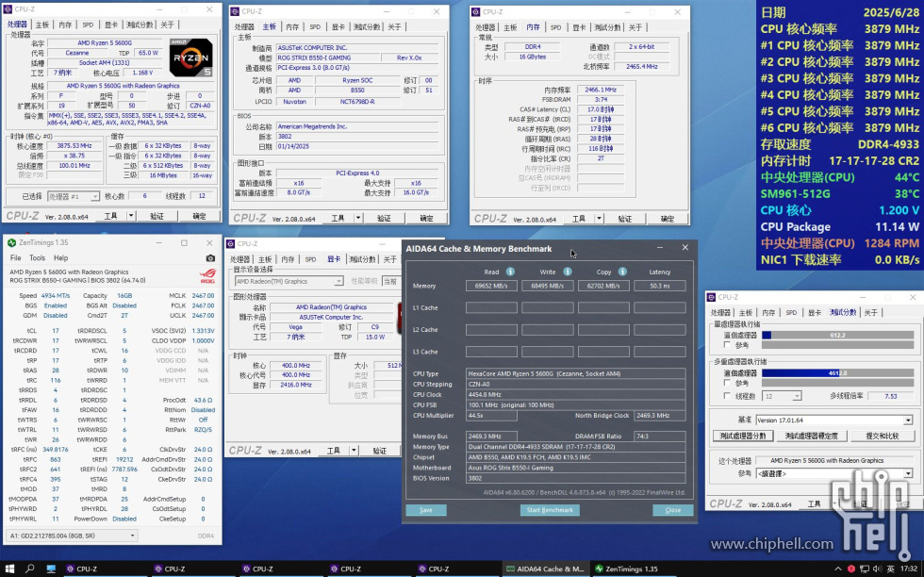Open the AMD Radeon(TM) Graphics device dropdown
The height and width of the screenshot is (577, 924).
click(x=289, y=282)
